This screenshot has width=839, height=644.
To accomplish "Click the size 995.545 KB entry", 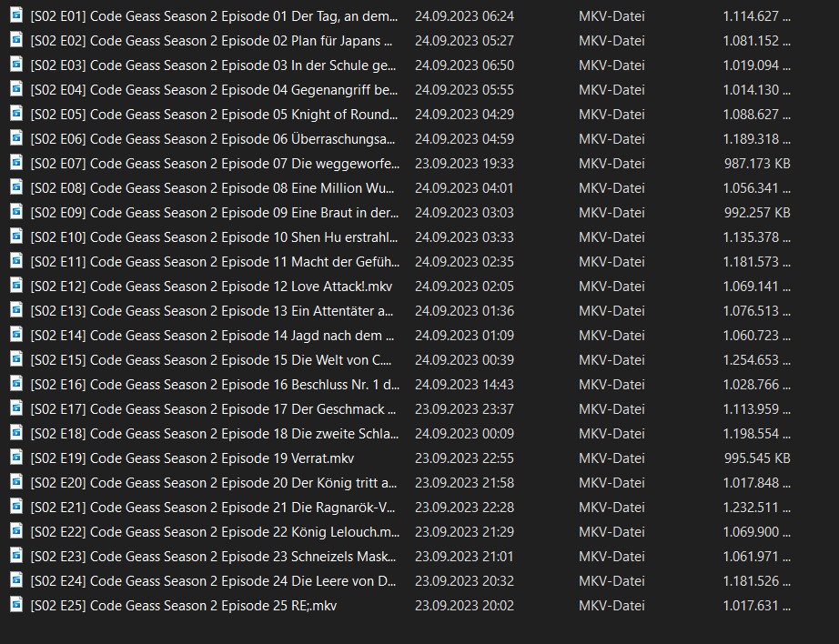I will pos(756,458).
